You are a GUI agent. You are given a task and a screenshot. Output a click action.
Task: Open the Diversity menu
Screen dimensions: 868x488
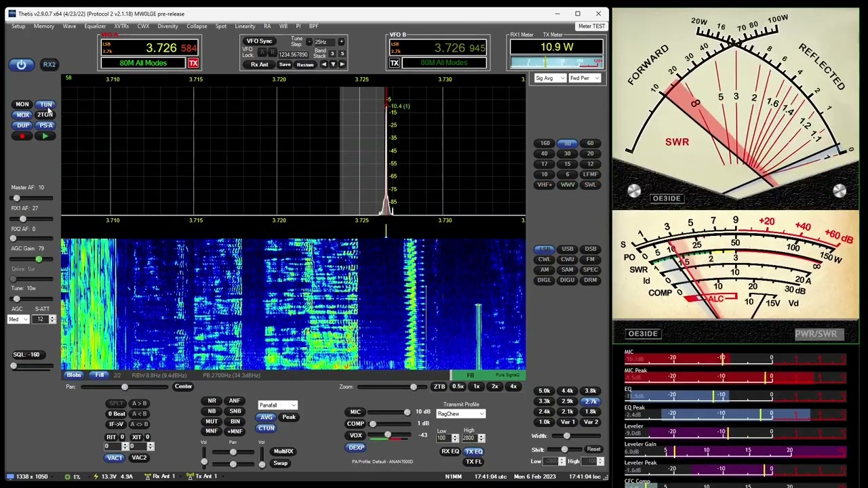(167, 26)
